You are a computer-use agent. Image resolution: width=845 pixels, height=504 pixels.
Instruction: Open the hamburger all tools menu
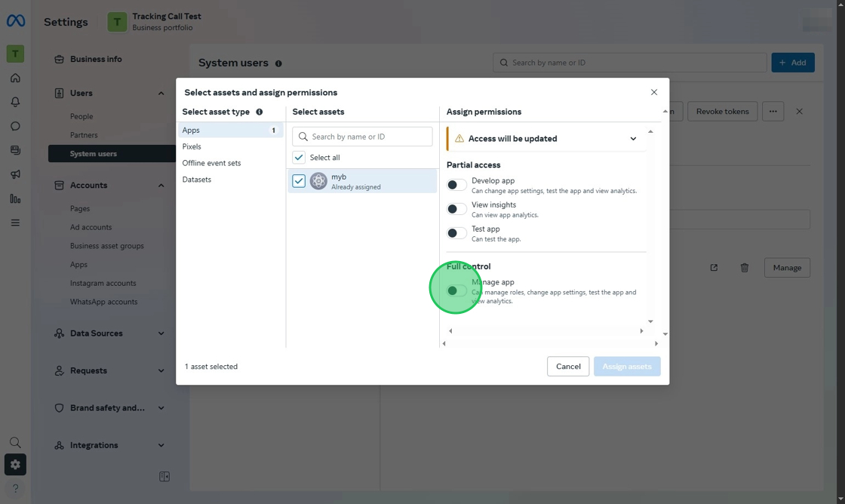pyautogui.click(x=15, y=223)
